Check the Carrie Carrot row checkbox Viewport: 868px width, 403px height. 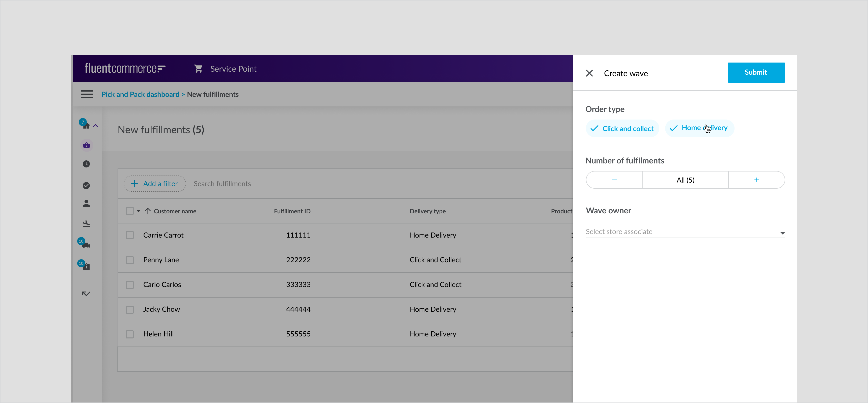click(x=129, y=235)
